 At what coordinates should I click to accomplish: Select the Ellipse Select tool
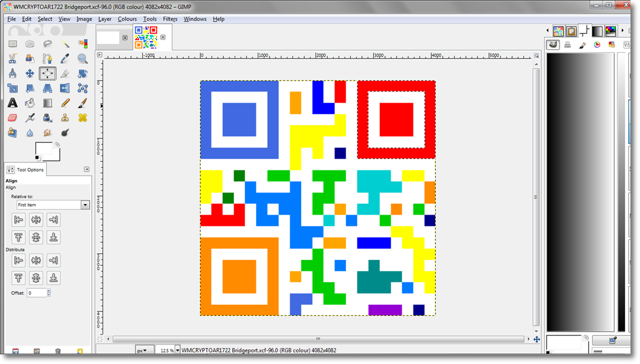[x=30, y=44]
